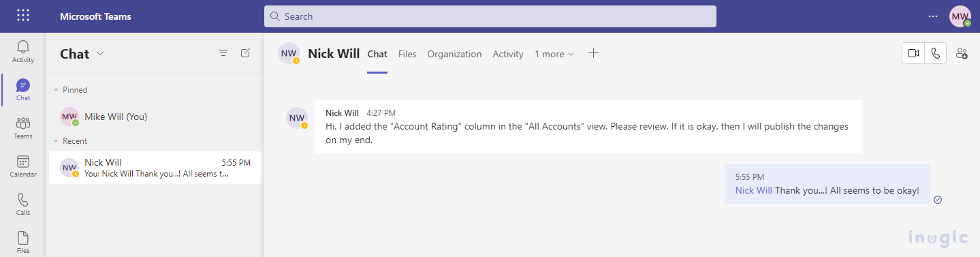Open Settings and more ellipsis menu
980x257 pixels.
click(933, 16)
